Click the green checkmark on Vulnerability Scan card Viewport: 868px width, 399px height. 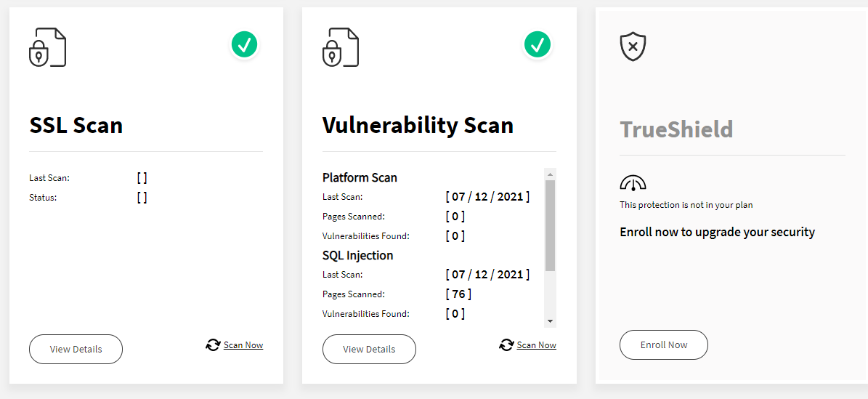(537, 44)
